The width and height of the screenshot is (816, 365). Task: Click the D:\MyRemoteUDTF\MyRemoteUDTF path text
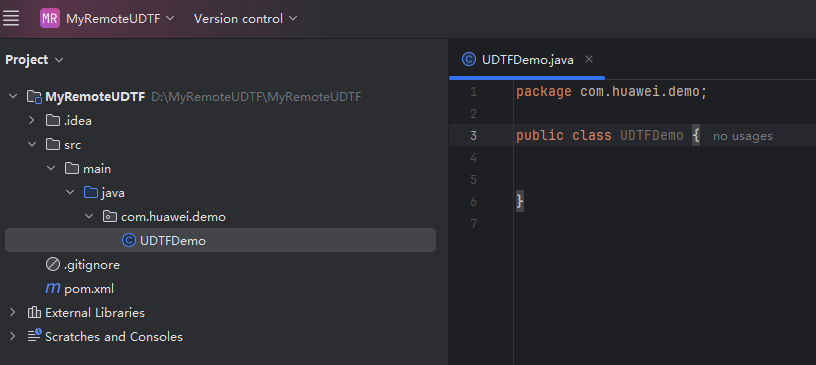256,97
